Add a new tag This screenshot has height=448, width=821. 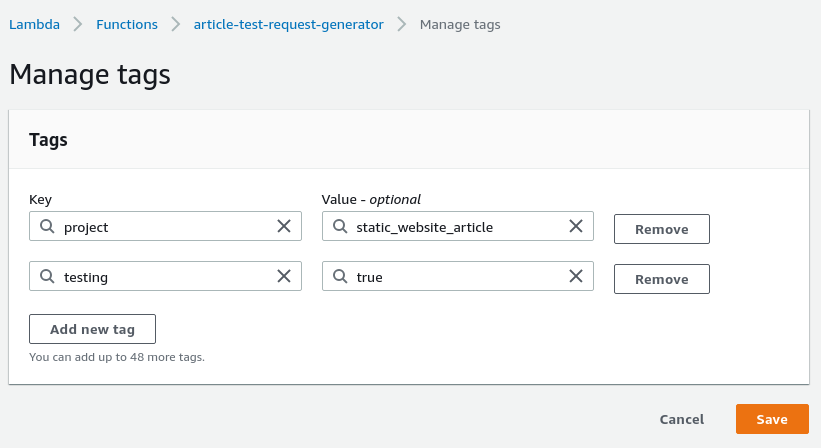92,329
